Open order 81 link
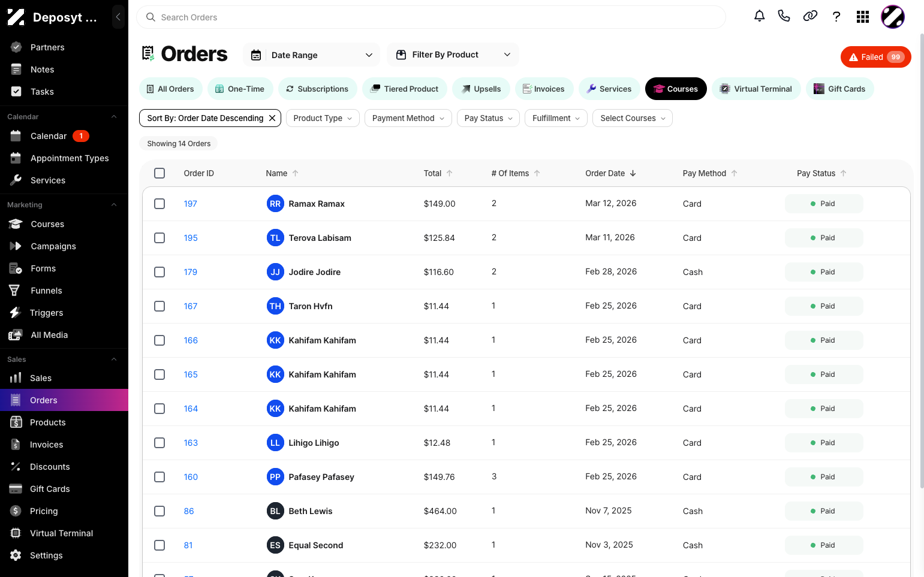The height and width of the screenshot is (577, 924). [188, 545]
